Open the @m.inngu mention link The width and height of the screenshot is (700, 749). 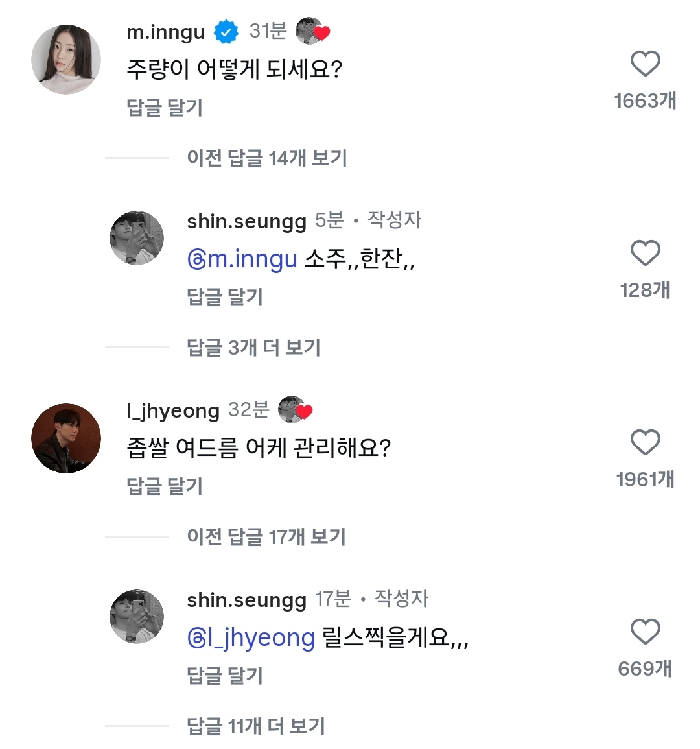242,259
